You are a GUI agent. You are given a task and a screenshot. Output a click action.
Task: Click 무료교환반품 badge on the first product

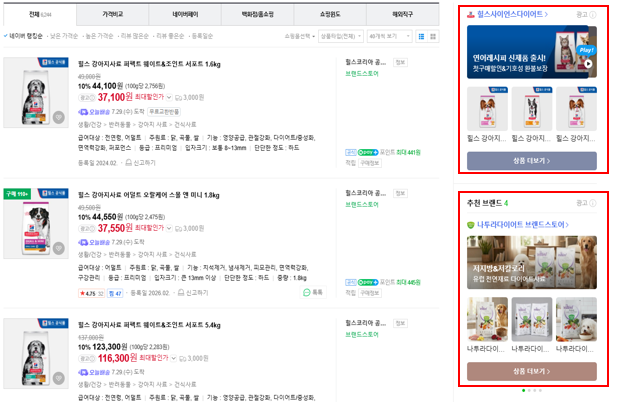pos(164,112)
